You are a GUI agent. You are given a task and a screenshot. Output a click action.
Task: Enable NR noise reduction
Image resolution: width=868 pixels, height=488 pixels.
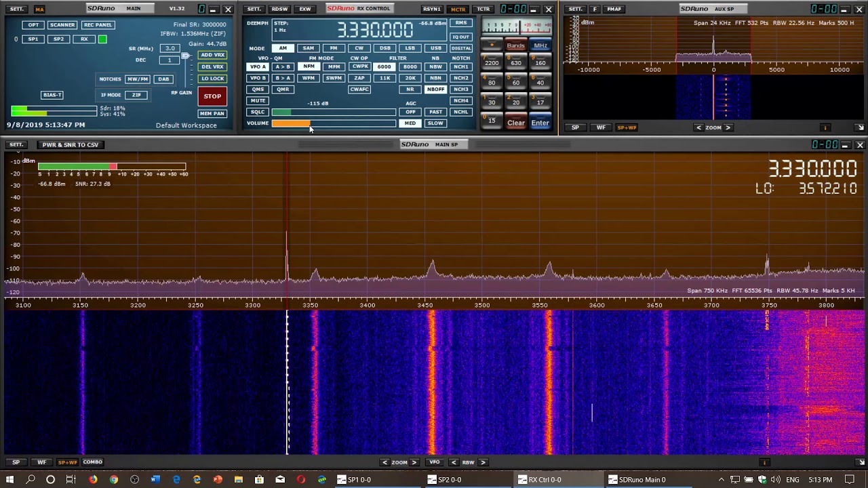410,89
